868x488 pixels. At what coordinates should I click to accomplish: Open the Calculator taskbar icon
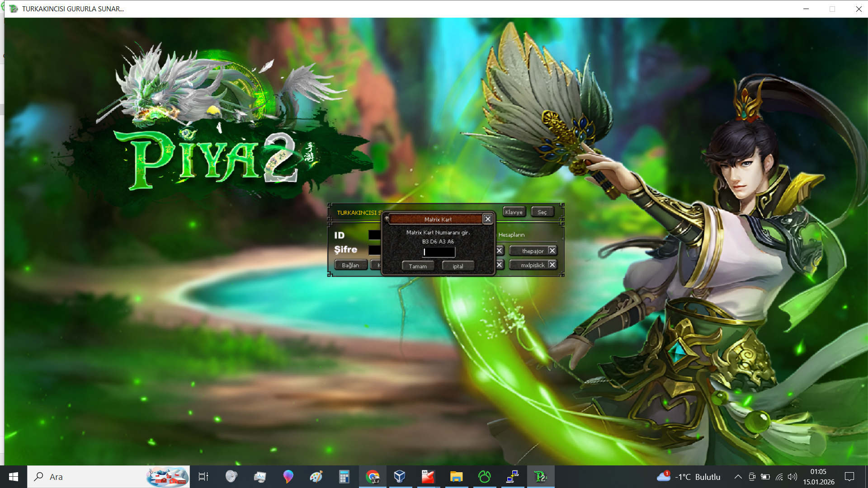(x=344, y=477)
